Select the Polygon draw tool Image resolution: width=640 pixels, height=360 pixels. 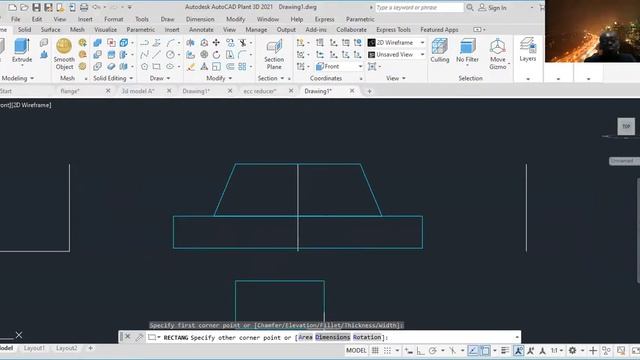pyautogui.click(x=144, y=66)
